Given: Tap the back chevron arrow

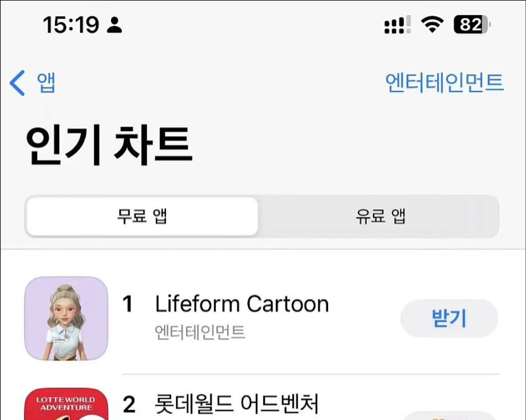Looking at the screenshot, I should [x=17, y=83].
